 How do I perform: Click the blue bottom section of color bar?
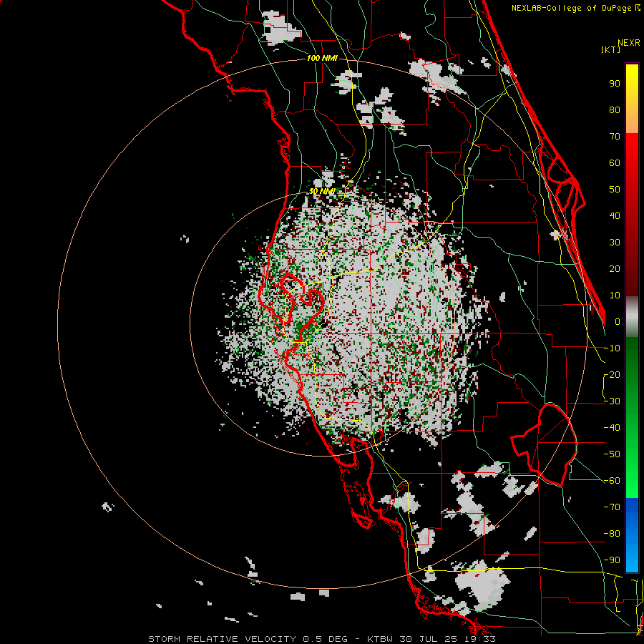coord(632,535)
